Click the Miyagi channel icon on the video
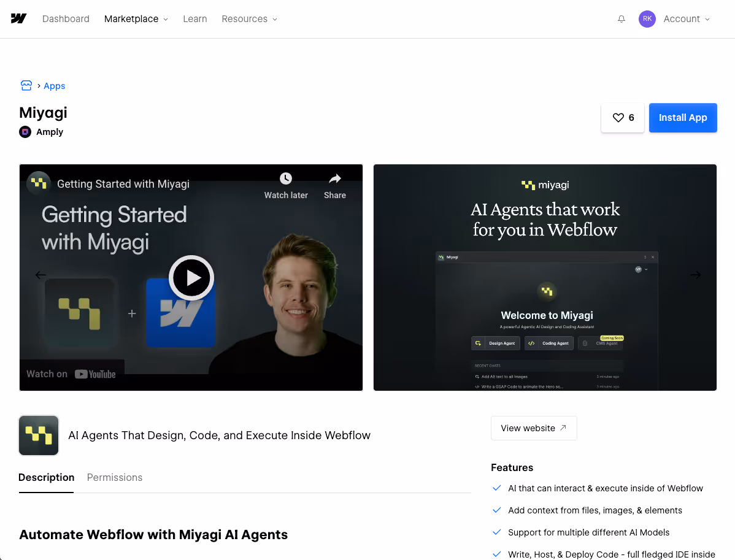The width and height of the screenshot is (735, 560). coord(39,183)
